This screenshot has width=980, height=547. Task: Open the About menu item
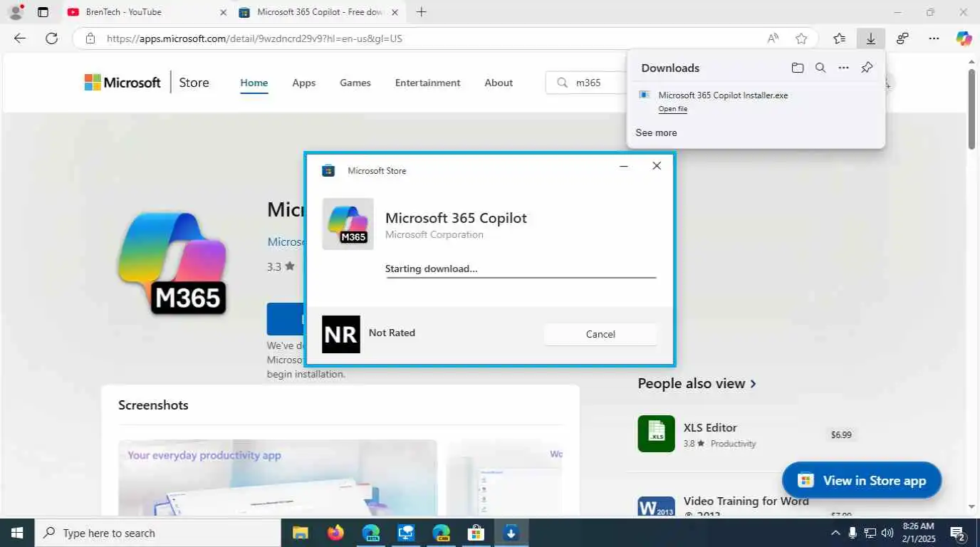tap(499, 83)
